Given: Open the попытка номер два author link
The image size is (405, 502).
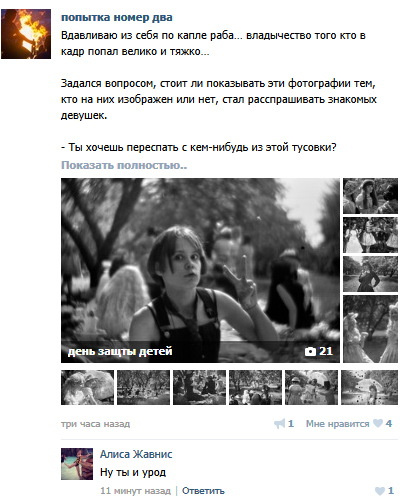Looking at the screenshot, I should point(117,17).
